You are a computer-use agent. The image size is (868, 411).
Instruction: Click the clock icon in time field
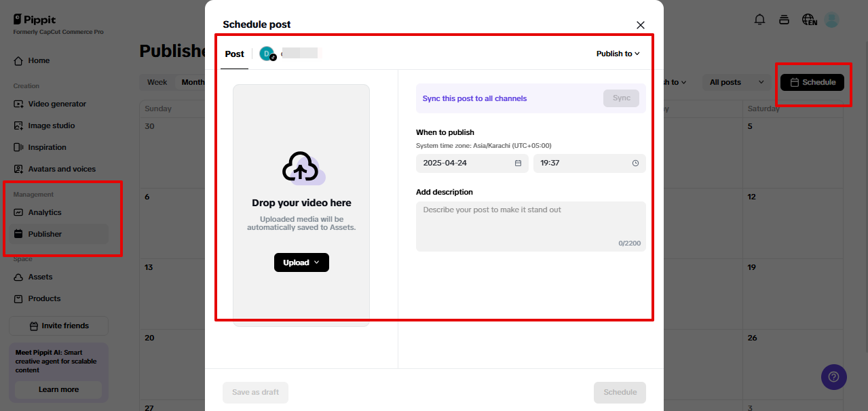click(635, 163)
